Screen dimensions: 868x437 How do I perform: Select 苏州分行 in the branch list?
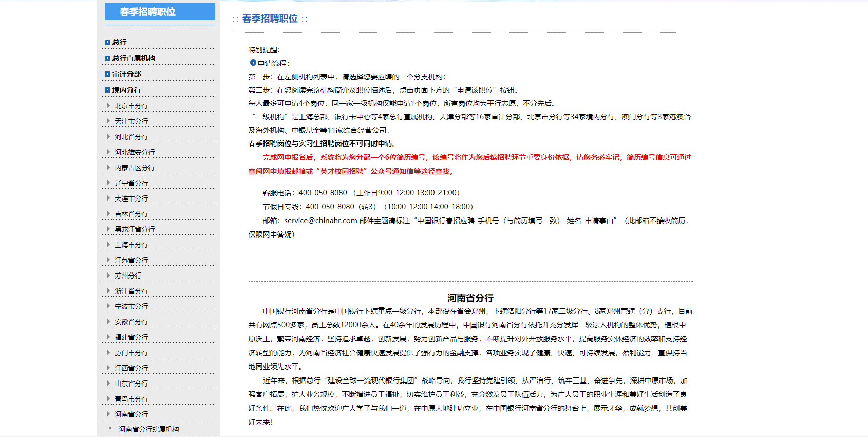point(128,276)
